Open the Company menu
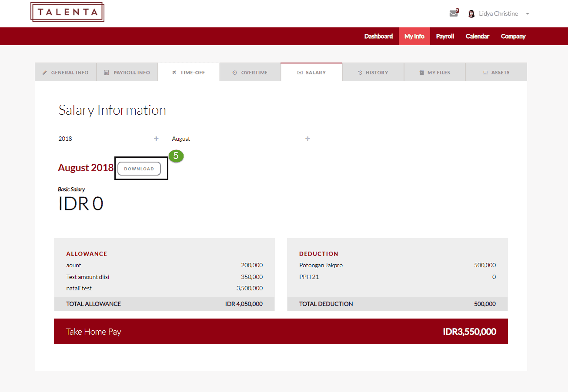The height and width of the screenshot is (392, 568). [513, 37]
